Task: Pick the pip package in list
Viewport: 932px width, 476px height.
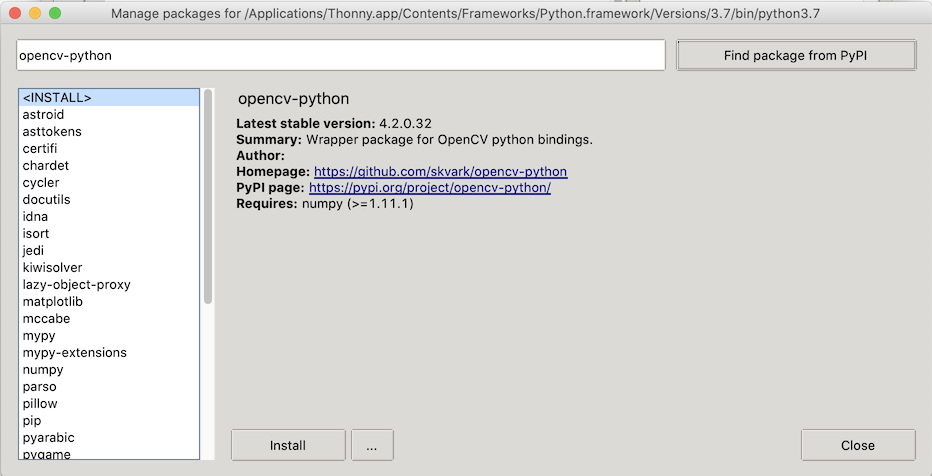Action: pos(32,421)
